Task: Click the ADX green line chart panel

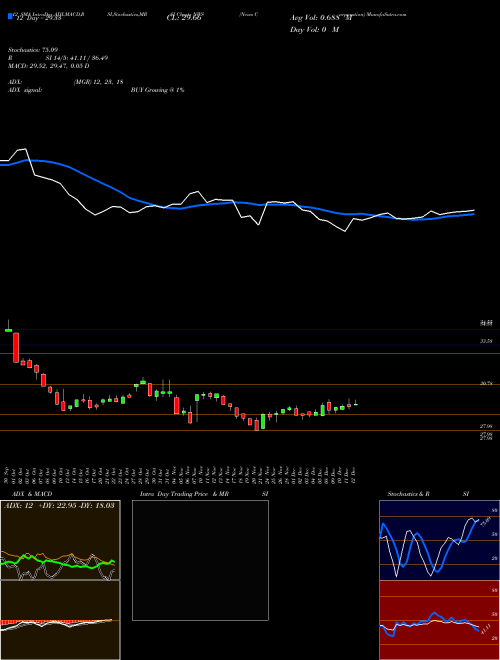Action: click(x=60, y=540)
